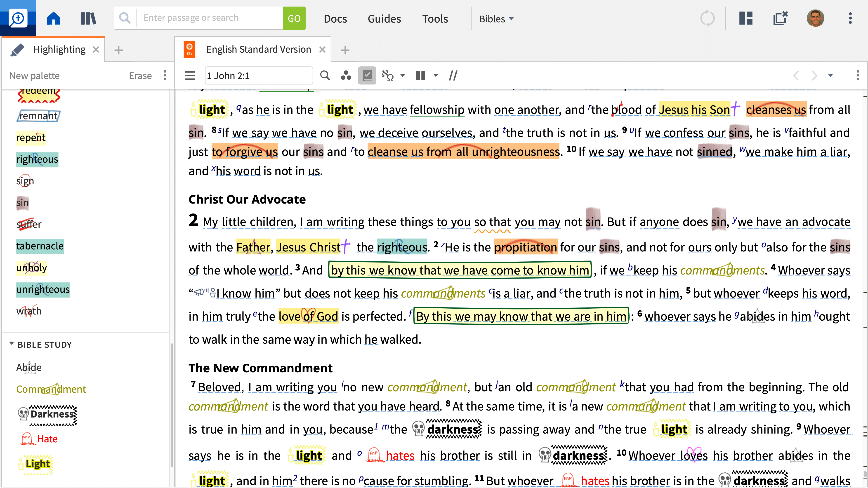Click the close-all-panels icon
Screen dimensions: 868x488
tap(780, 18)
